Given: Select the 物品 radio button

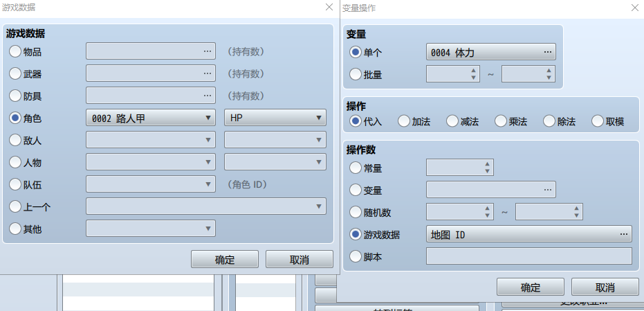Looking at the screenshot, I should coord(15,51).
